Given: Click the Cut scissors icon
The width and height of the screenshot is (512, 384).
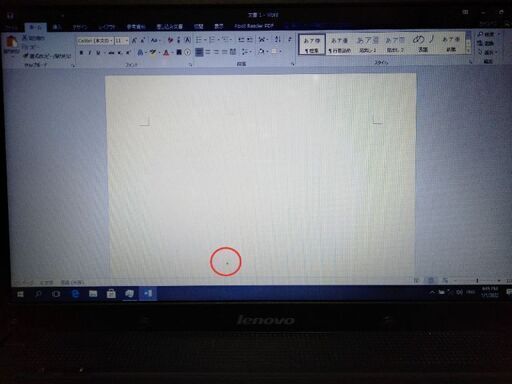Looking at the screenshot, I should [25, 38].
